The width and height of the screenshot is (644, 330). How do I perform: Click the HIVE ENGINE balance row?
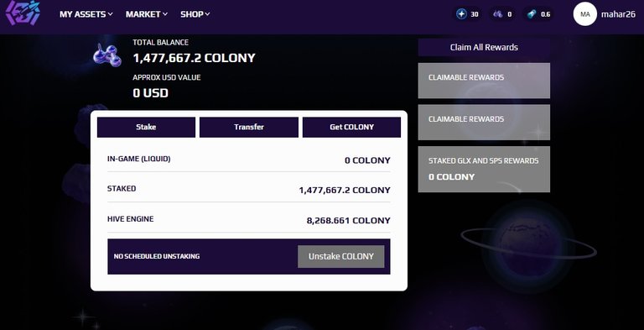tap(249, 220)
